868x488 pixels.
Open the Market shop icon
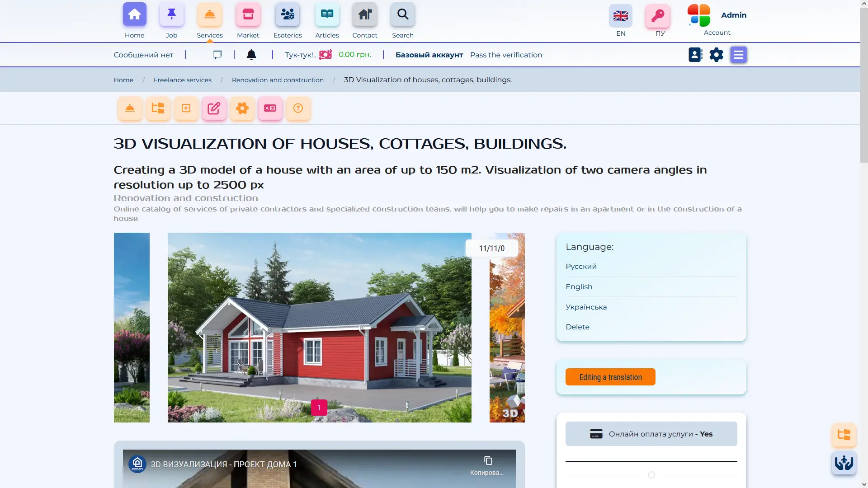(x=248, y=14)
